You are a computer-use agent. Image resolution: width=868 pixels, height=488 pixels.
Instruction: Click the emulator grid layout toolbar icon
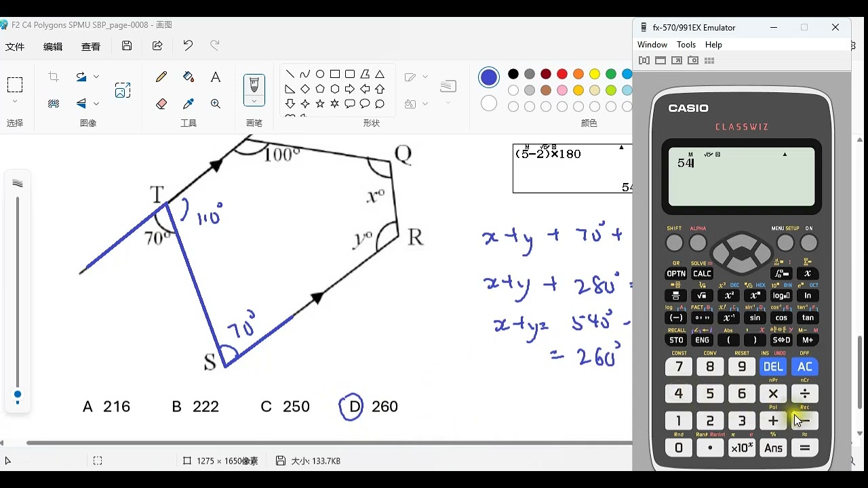(709, 60)
